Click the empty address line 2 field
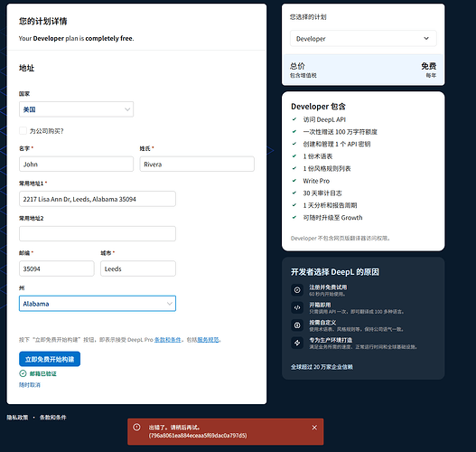 tap(98, 233)
